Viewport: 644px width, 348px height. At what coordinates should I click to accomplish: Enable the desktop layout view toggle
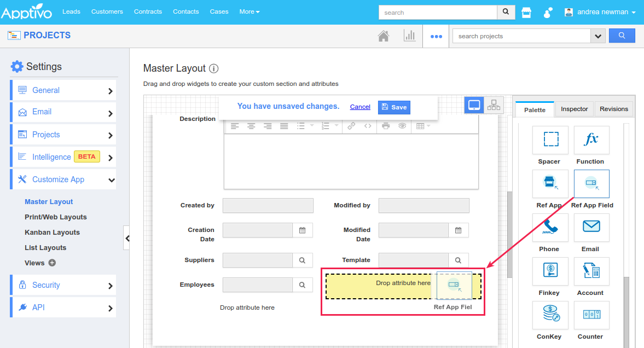click(473, 105)
